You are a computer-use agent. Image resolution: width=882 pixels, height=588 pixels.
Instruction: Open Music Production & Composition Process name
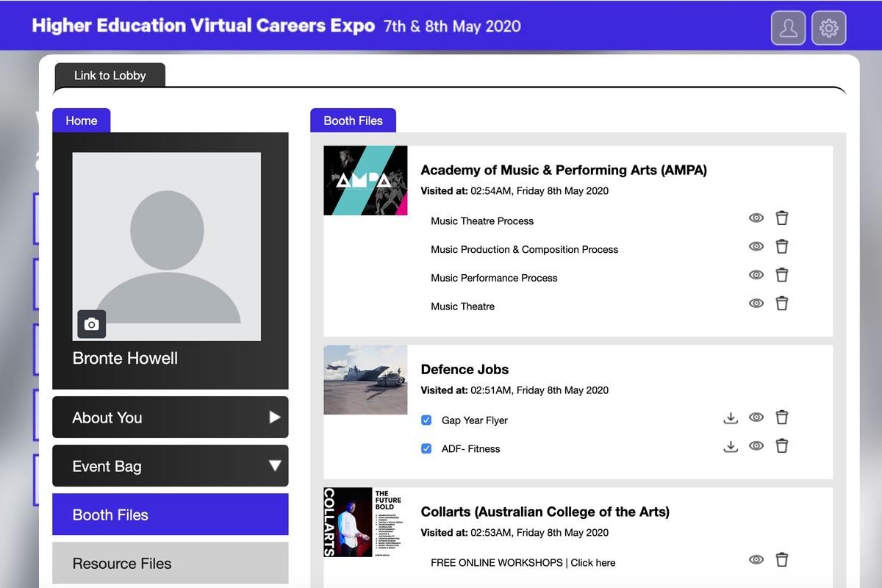click(x=524, y=249)
